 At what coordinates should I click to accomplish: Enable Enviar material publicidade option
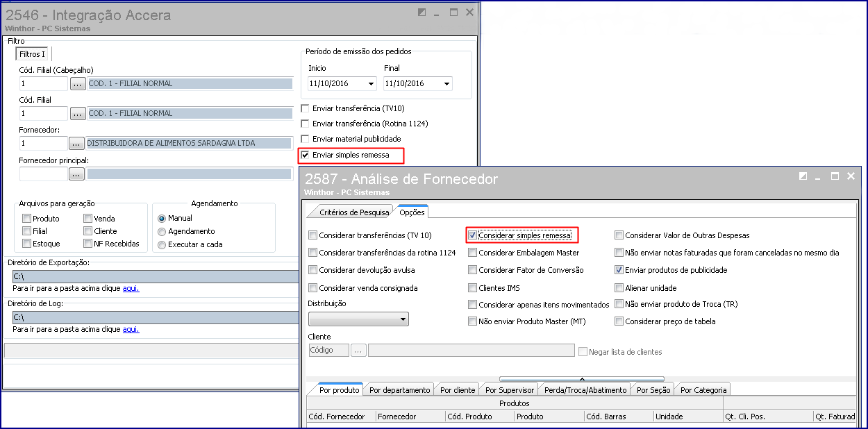[x=305, y=139]
